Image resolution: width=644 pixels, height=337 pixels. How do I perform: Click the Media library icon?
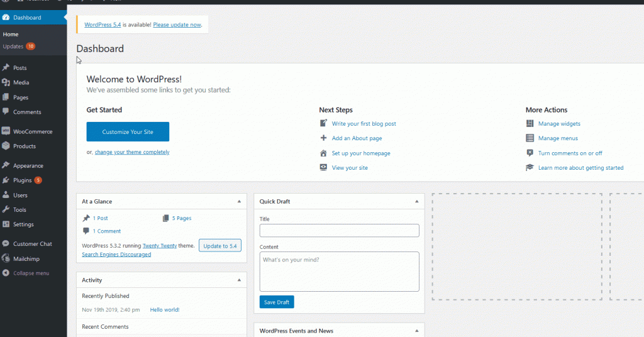pyautogui.click(x=6, y=82)
